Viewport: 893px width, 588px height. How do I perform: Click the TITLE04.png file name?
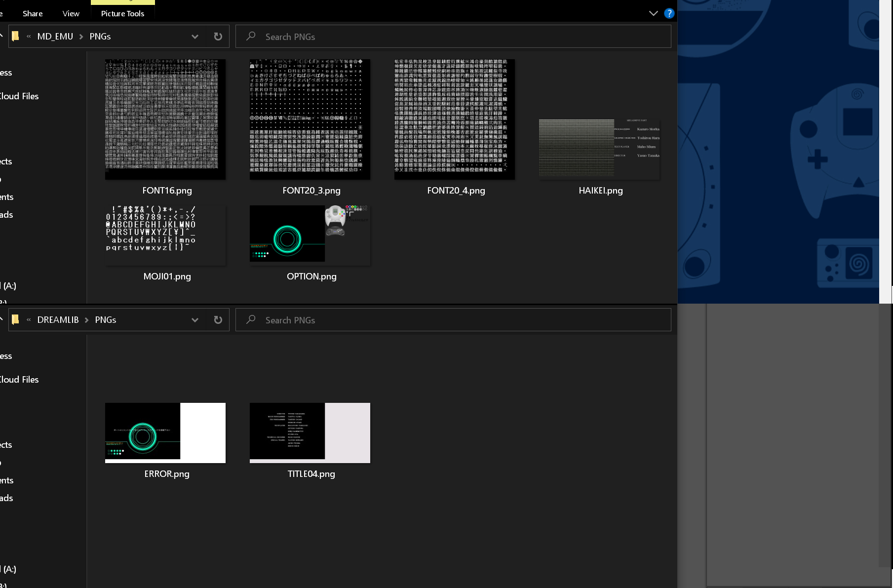point(311,474)
